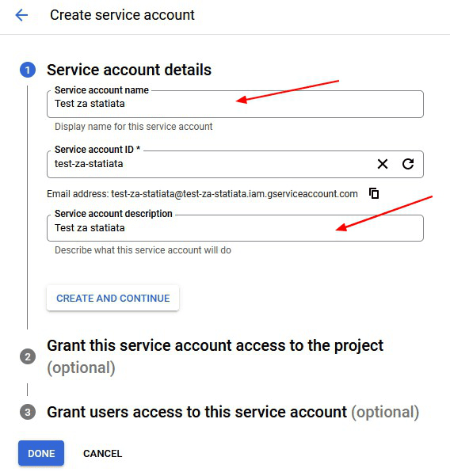Image resolution: width=450 pixels, height=476 pixels.
Task: Focus the Service account name field
Action: coord(235,104)
